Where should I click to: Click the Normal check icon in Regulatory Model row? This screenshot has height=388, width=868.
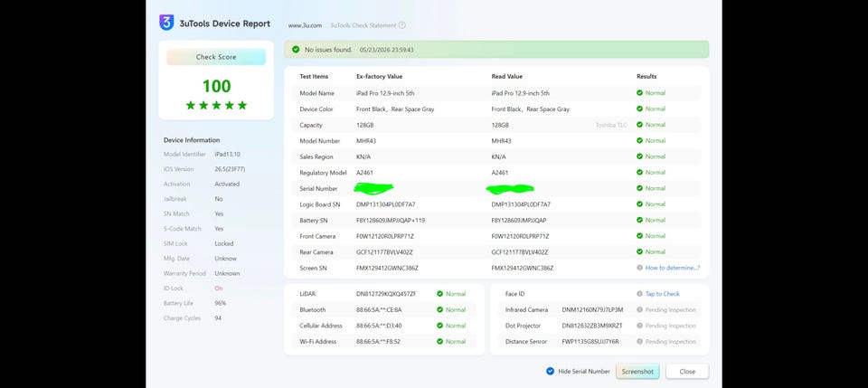pyautogui.click(x=639, y=173)
